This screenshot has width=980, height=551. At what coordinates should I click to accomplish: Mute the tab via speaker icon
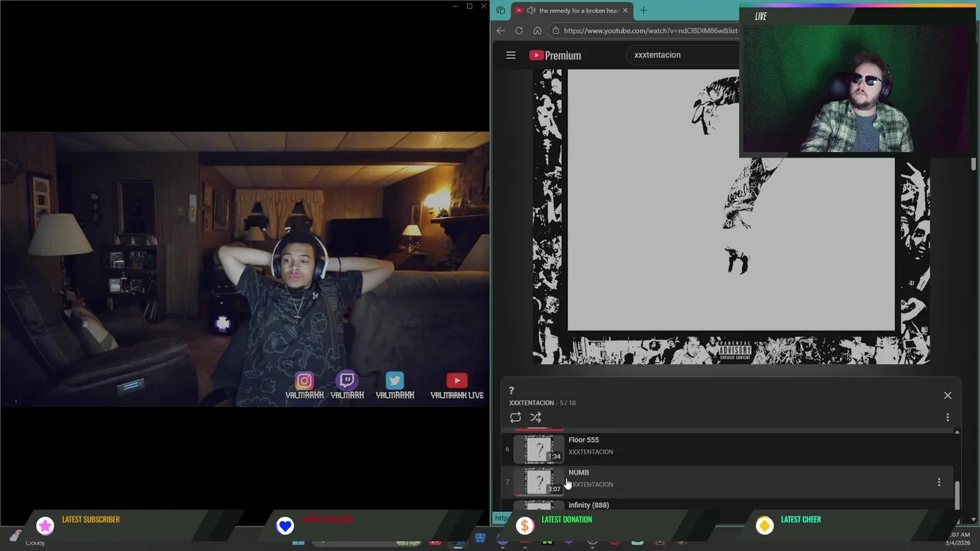pyautogui.click(x=531, y=10)
